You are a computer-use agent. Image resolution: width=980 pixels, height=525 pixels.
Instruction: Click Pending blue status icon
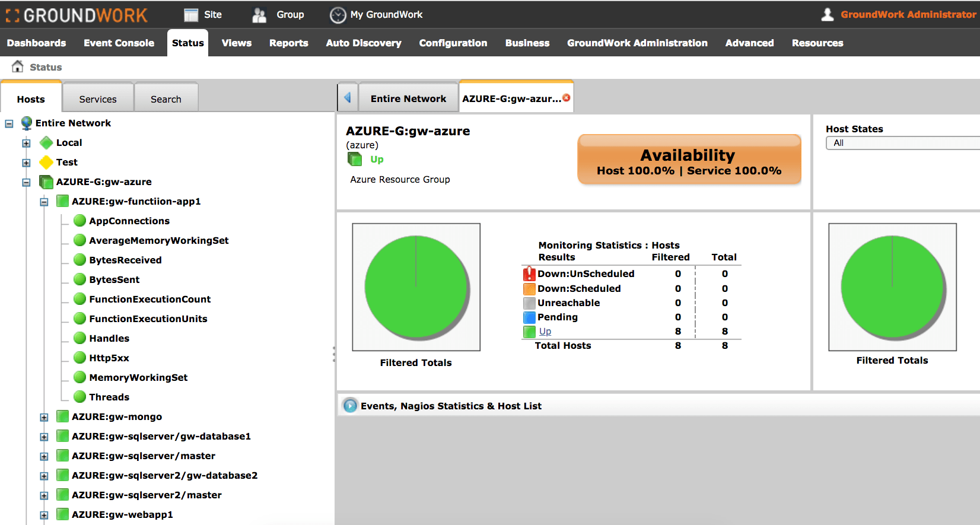click(529, 317)
